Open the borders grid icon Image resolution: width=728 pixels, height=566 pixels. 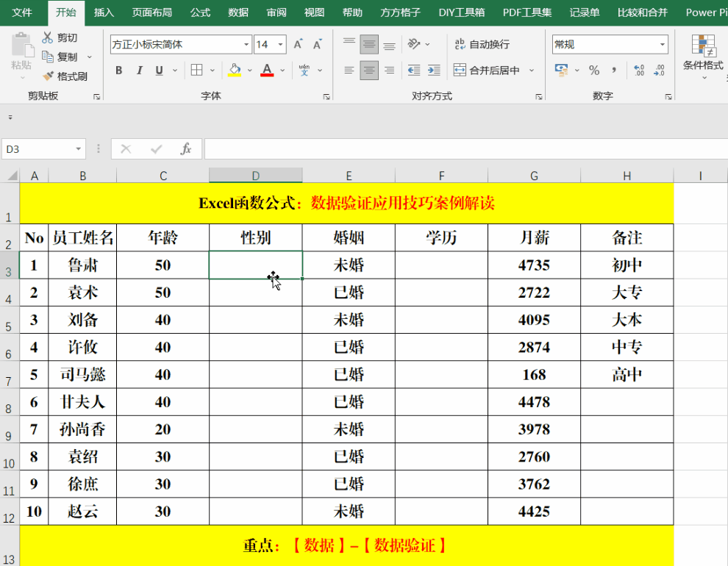197,70
